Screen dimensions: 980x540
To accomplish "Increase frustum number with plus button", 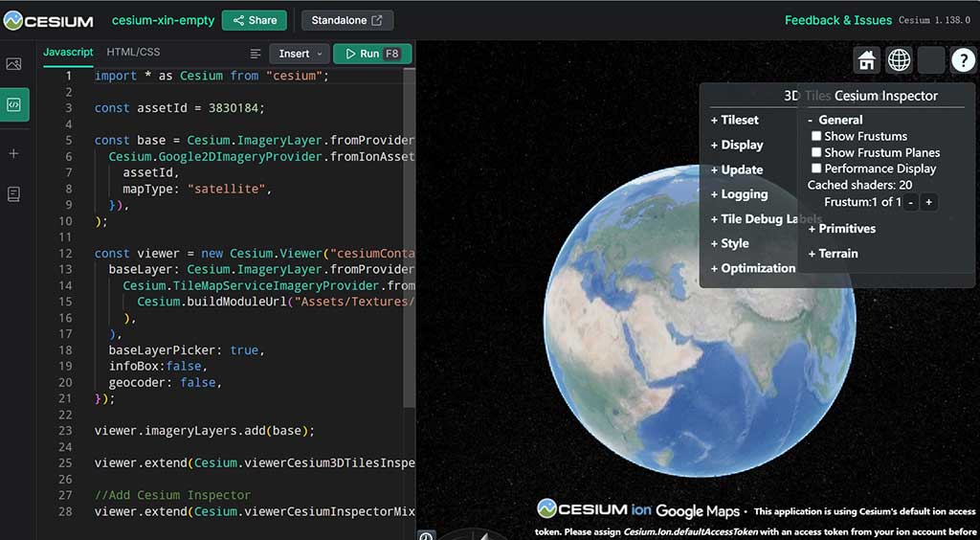I will pos(928,202).
